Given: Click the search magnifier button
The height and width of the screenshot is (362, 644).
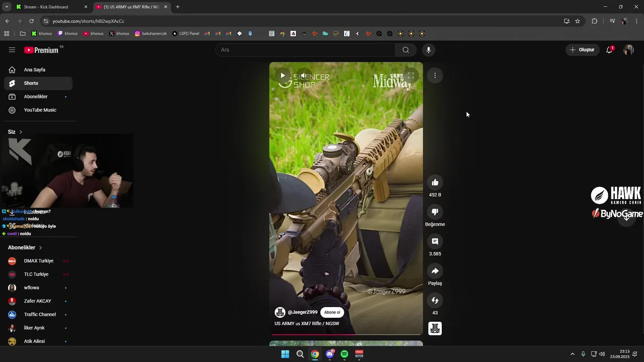Looking at the screenshot, I should 406,50.
